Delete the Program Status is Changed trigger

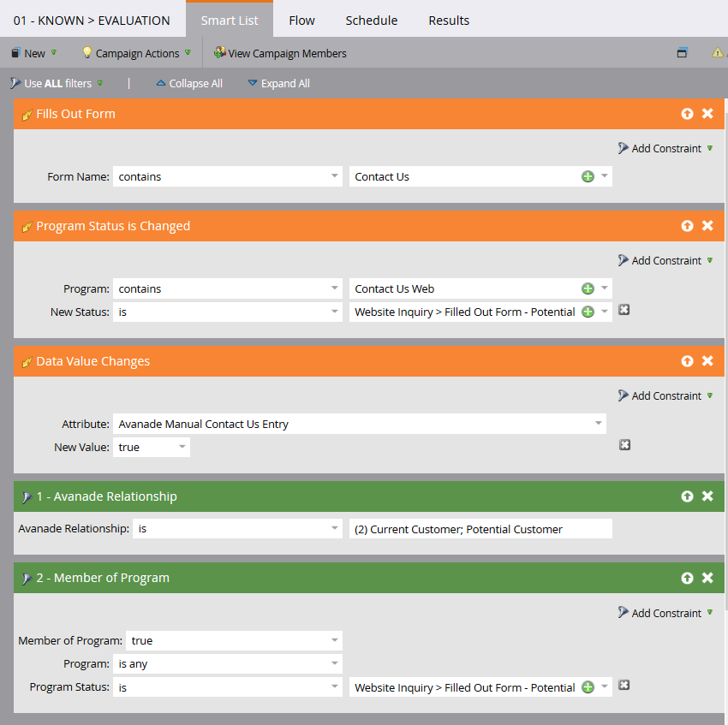coord(707,226)
